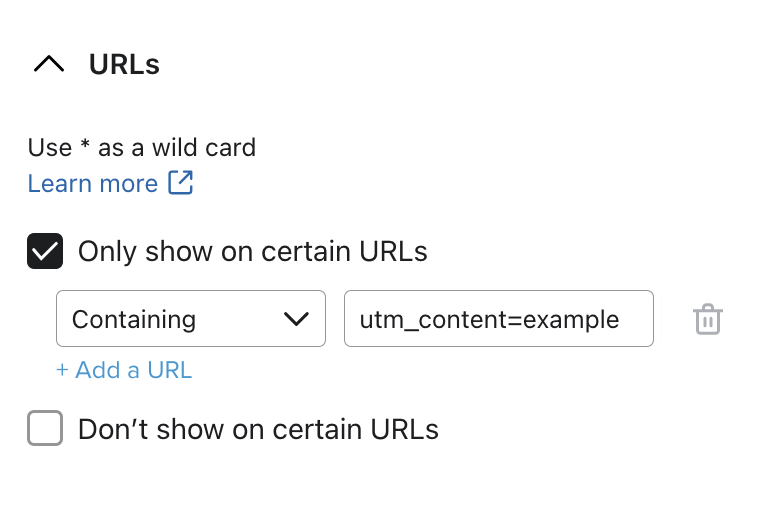Click the plus sign before Add a URL
This screenshot has height=532, width=778.
[62, 370]
